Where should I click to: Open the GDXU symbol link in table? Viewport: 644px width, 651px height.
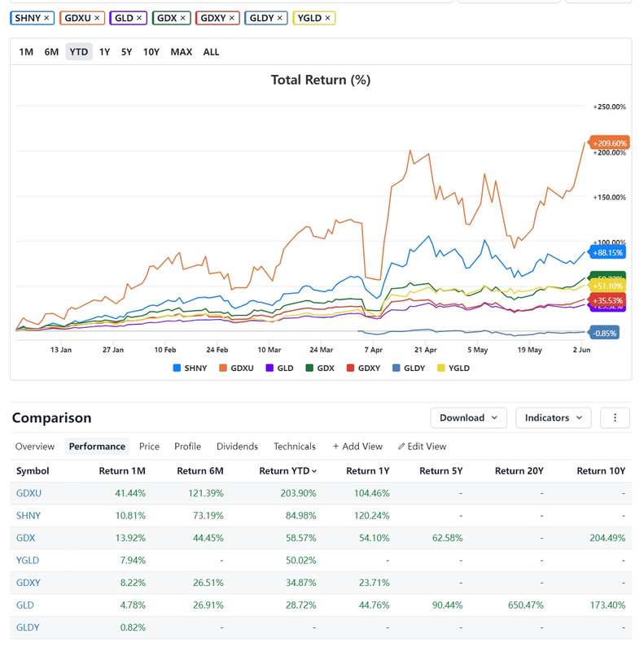(28, 493)
